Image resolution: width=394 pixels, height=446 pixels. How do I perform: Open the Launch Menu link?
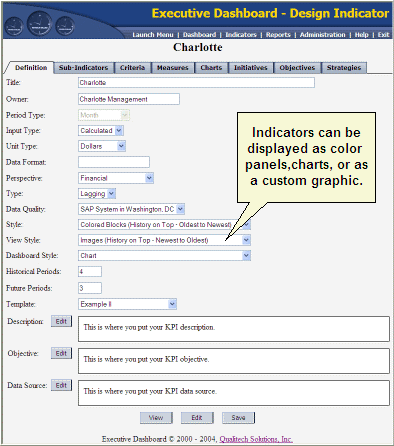(x=153, y=35)
